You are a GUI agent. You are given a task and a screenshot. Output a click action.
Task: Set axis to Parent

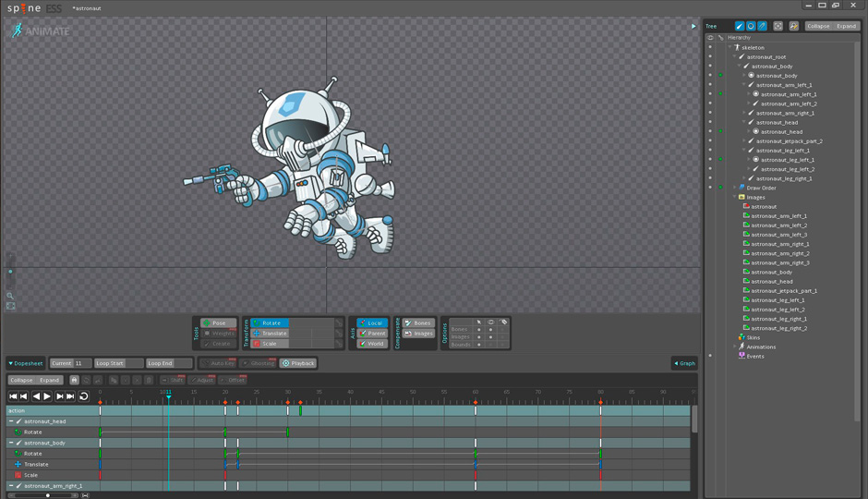[372, 334]
